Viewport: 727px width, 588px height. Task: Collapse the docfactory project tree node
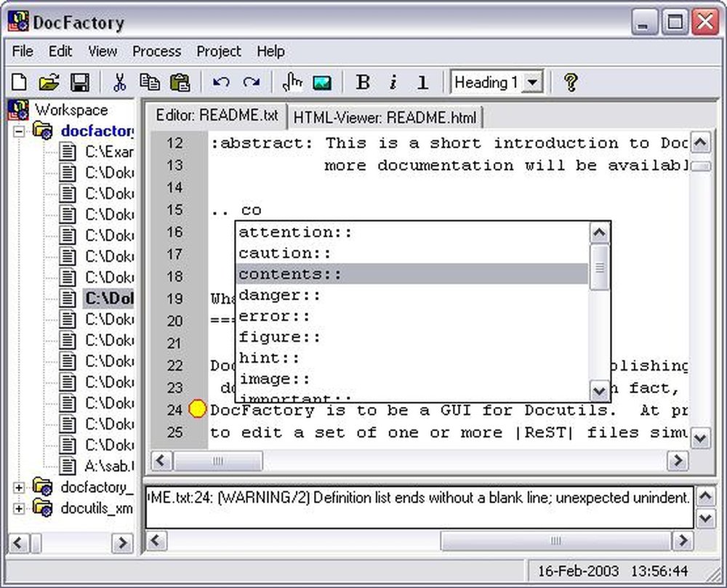click(x=19, y=132)
